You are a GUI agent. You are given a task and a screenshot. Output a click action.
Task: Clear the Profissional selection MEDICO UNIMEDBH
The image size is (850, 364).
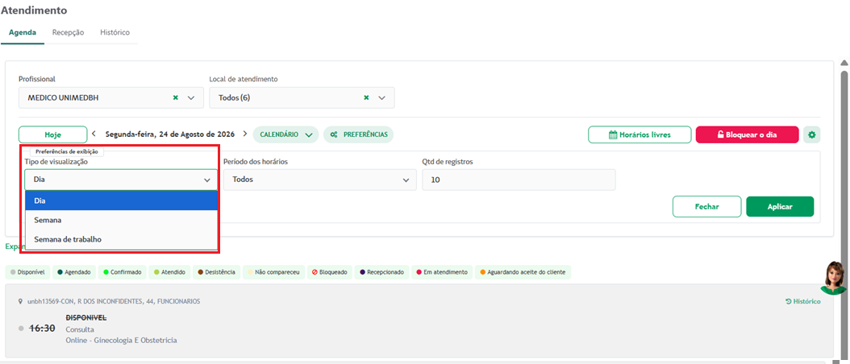click(x=175, y=98)
